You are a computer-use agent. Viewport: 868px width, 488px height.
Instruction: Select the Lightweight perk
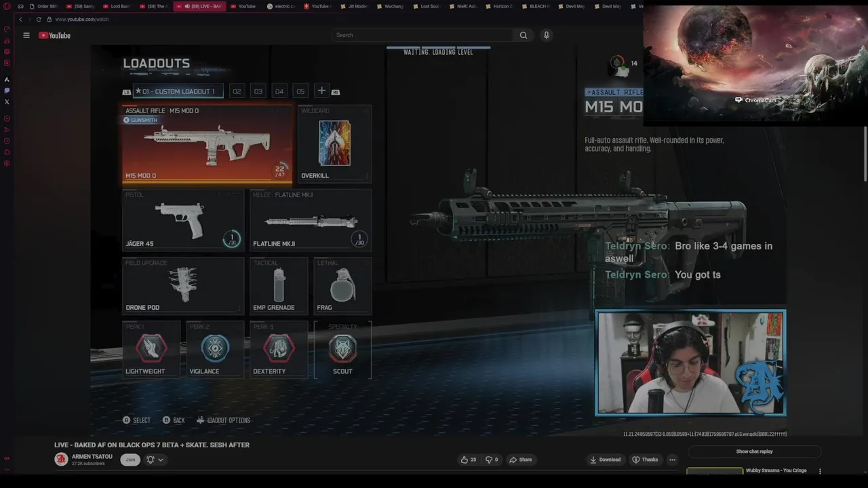coord(151,350)
